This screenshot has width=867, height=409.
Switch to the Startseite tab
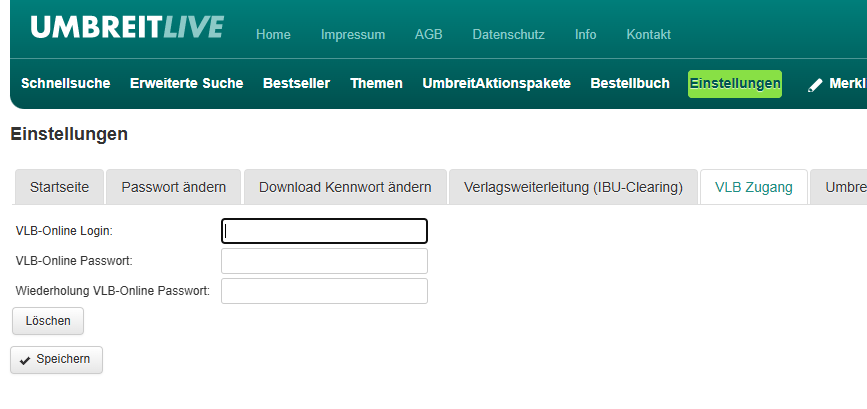59,187
